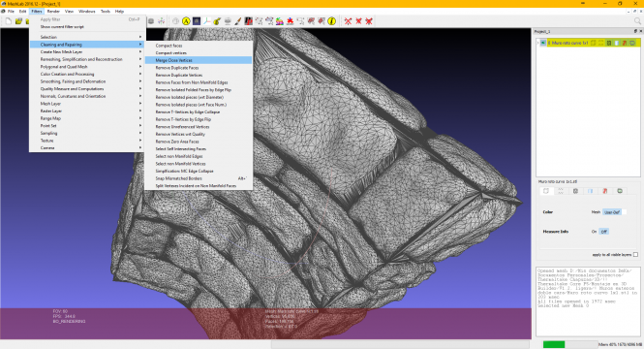Turn Measure Info On
This screenshot has width=644, height=349.
(594, 232)
